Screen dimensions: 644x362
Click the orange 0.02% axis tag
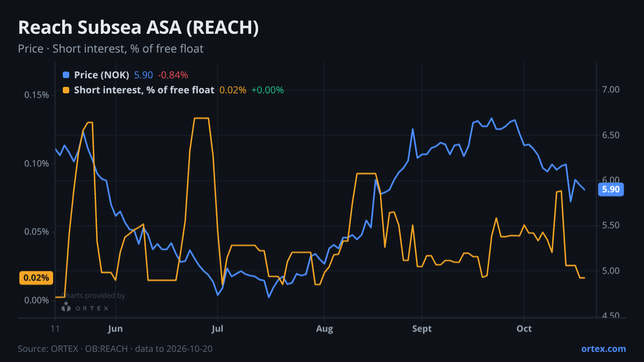pyautogui.click(x=36, y=278)
